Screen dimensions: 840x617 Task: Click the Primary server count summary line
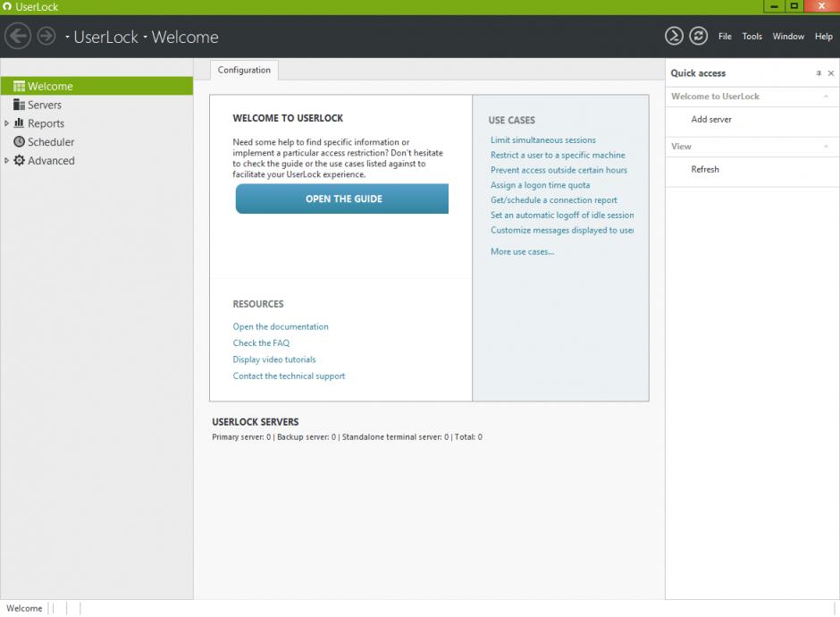347,437
